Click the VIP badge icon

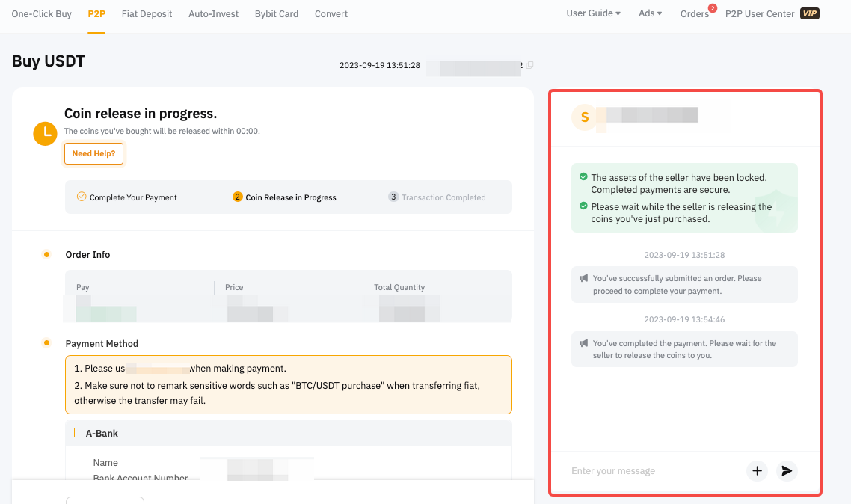pos(810,13)
